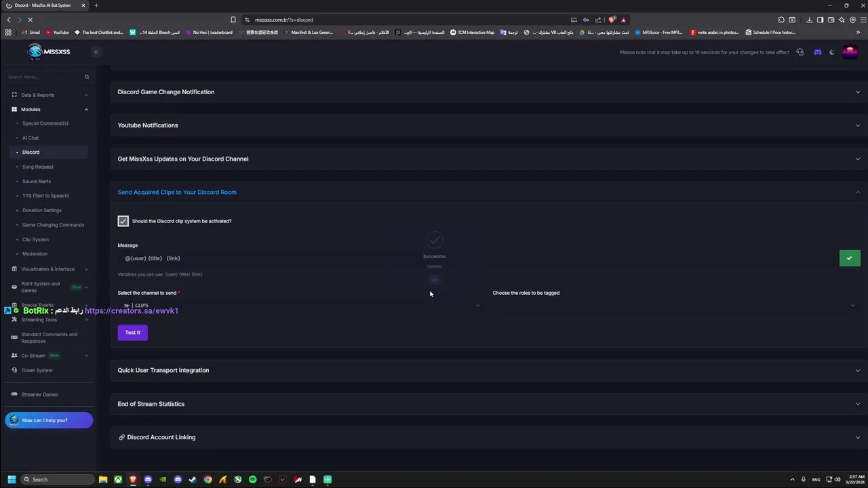The height and width of the screenshot is (488, 868).
Task: Open the Brave Wallet icon
Action: click(x=831, y=20)
